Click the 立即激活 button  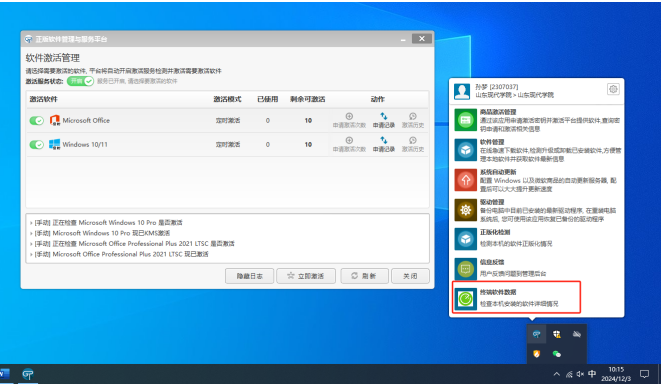point(306,276)
